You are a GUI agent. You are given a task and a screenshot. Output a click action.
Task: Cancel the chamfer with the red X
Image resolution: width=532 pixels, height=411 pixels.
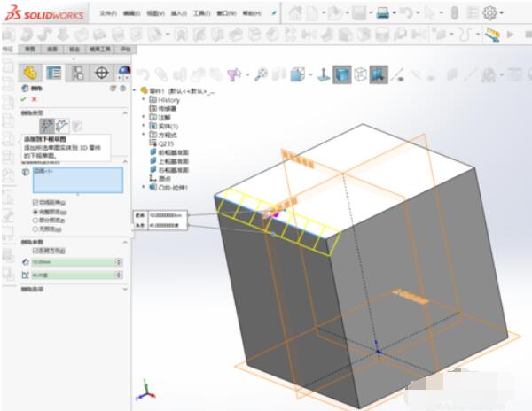35,99
